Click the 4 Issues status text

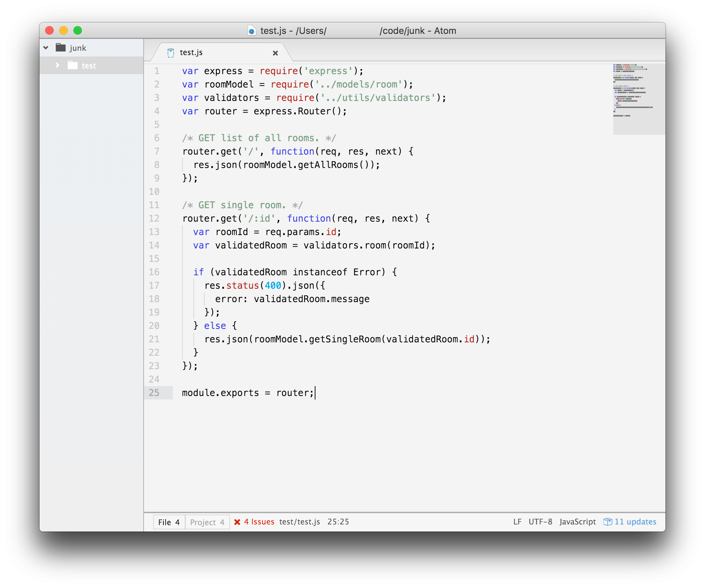(x=259, y=522)
